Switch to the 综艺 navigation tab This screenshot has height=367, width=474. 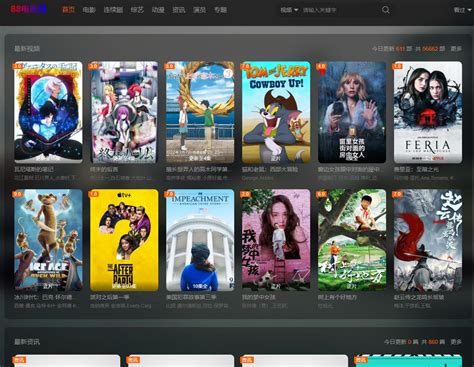137,10
